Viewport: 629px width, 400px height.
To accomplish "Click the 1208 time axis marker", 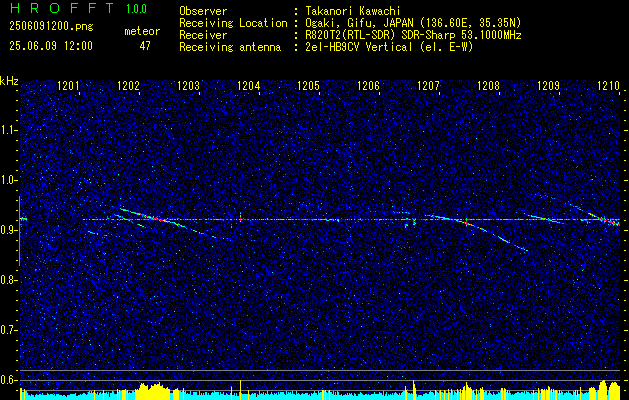I will [489, 86].
